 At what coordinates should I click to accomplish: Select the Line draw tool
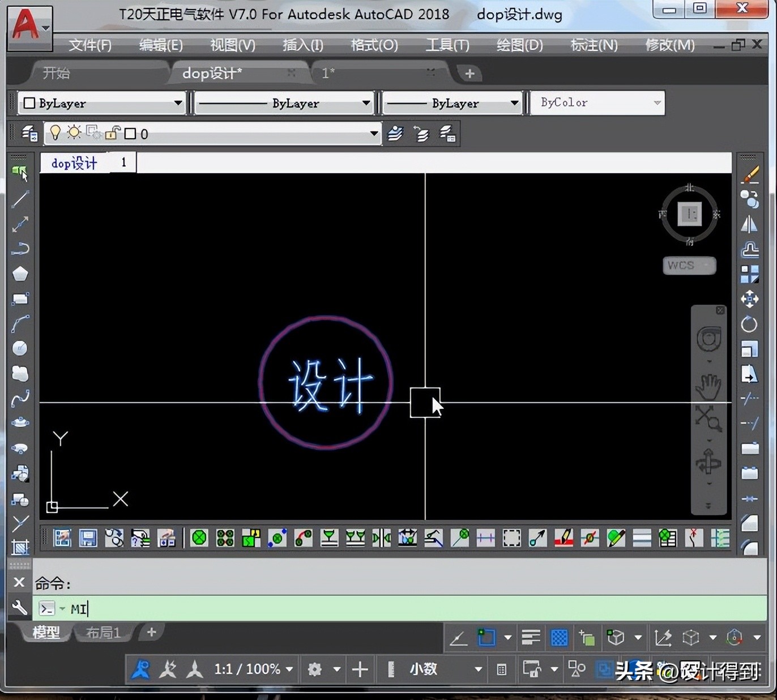[20, 199]
